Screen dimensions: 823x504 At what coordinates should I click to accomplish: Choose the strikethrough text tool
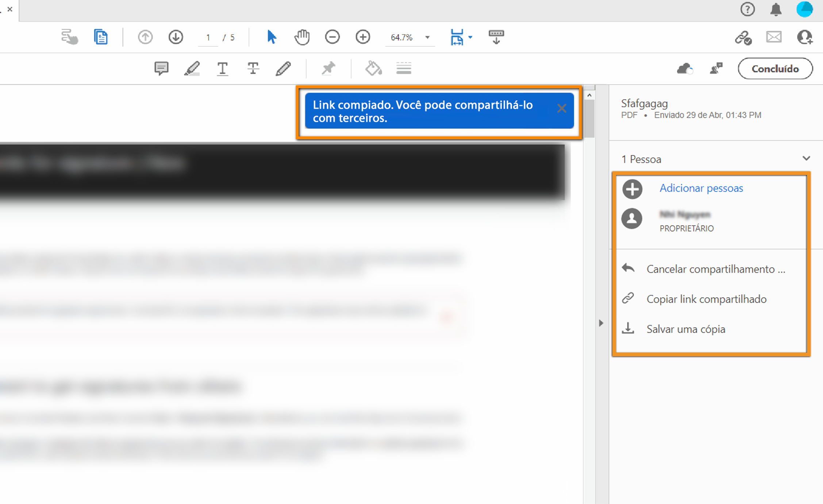coord(253,68)
